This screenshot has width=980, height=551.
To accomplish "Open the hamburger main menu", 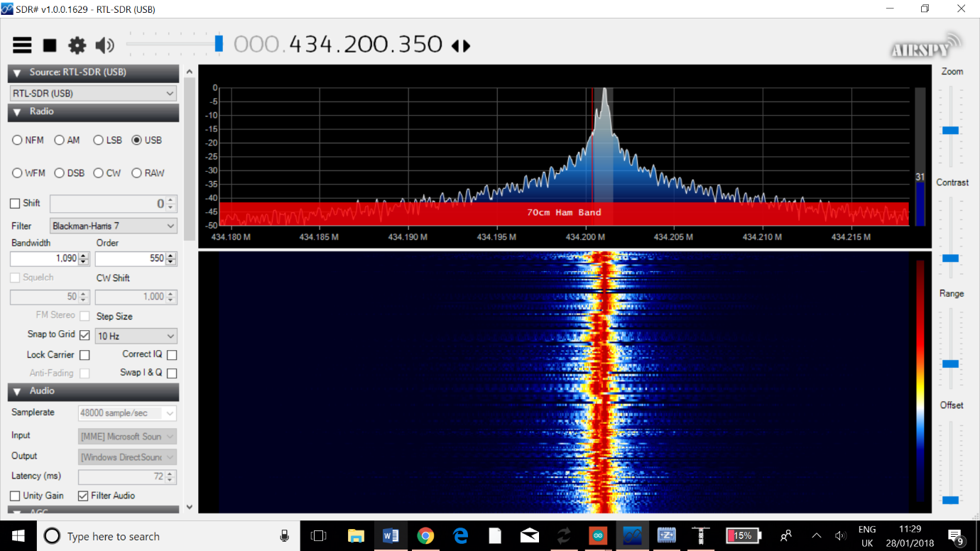I will tap(22, 45).
